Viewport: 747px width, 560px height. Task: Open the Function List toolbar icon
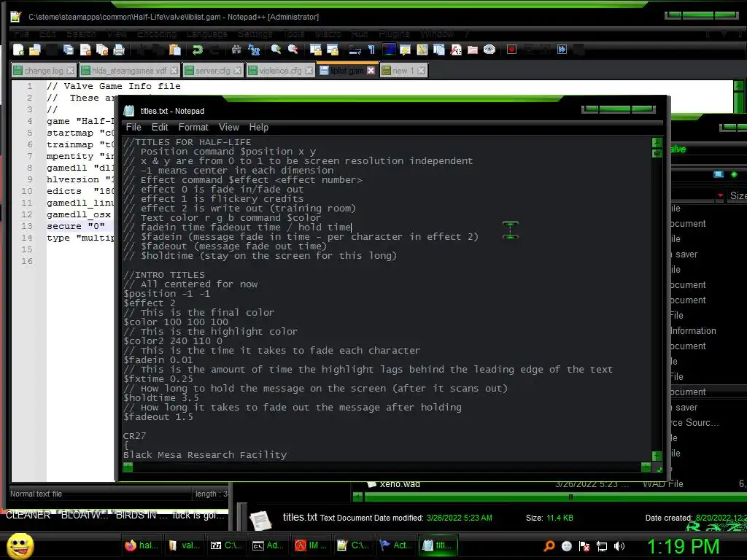tap(456, 50)
